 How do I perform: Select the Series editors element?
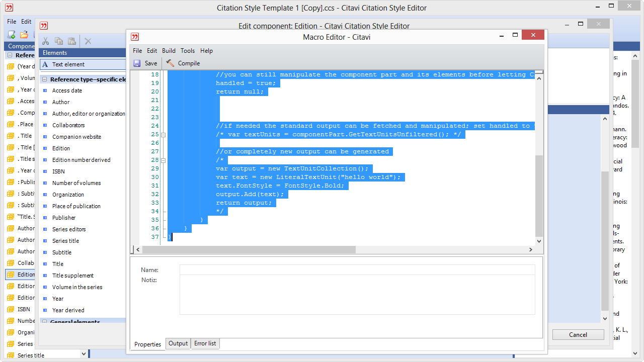(x=69, y=229)
